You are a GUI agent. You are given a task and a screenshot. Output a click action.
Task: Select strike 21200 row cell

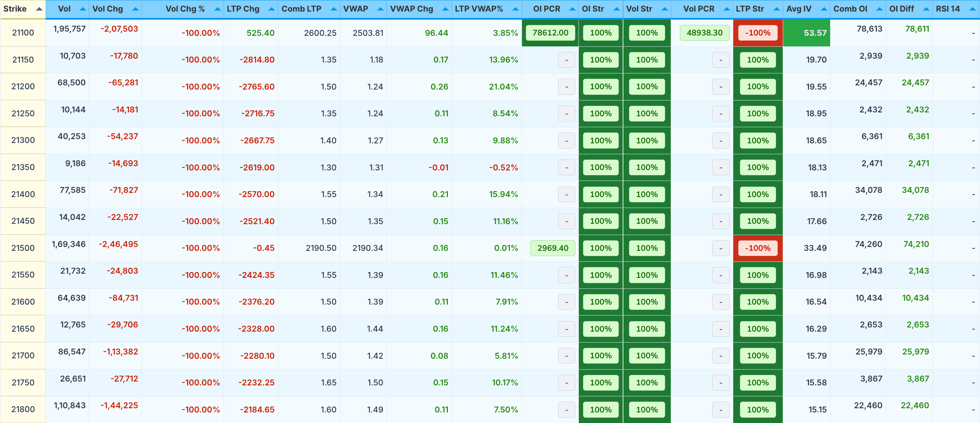tap(23, 86)
